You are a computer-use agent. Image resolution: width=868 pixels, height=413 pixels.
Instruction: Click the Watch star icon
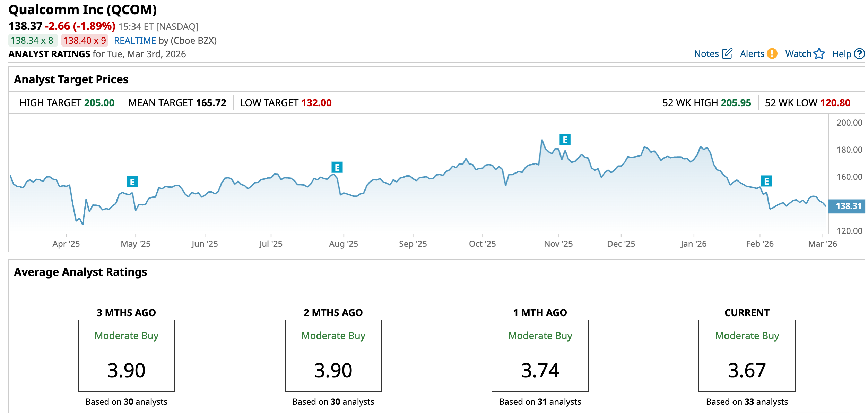click(x=819, y=54)
